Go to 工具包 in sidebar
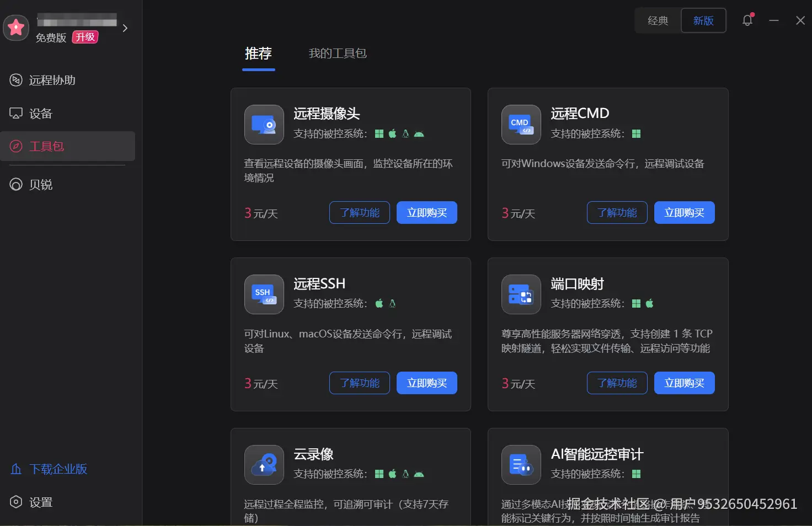The image size is (812, 526). pos(67,146)
